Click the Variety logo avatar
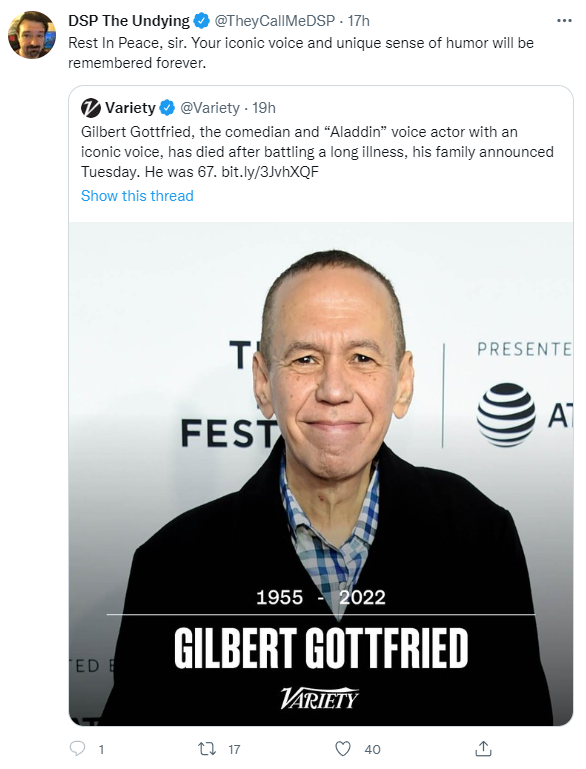The image size is (586, 769). (91, 108)
